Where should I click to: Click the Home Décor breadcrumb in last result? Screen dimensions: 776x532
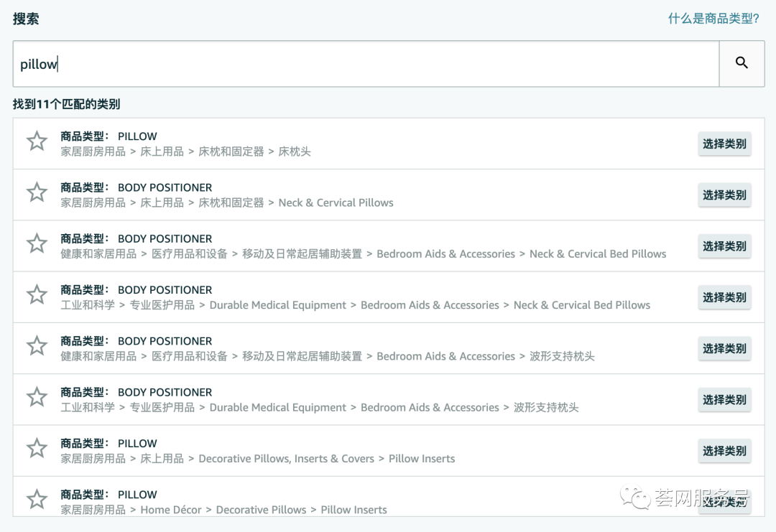coord(170,510)
